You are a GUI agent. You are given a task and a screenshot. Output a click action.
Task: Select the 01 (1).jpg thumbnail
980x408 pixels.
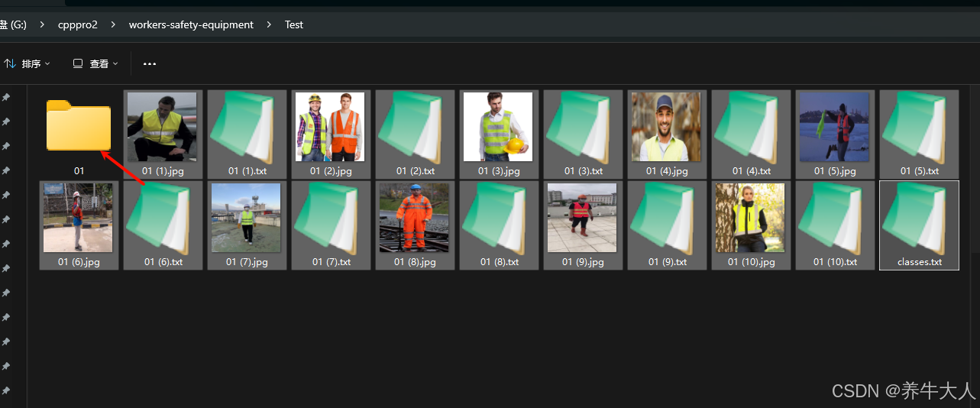[162, 127]
